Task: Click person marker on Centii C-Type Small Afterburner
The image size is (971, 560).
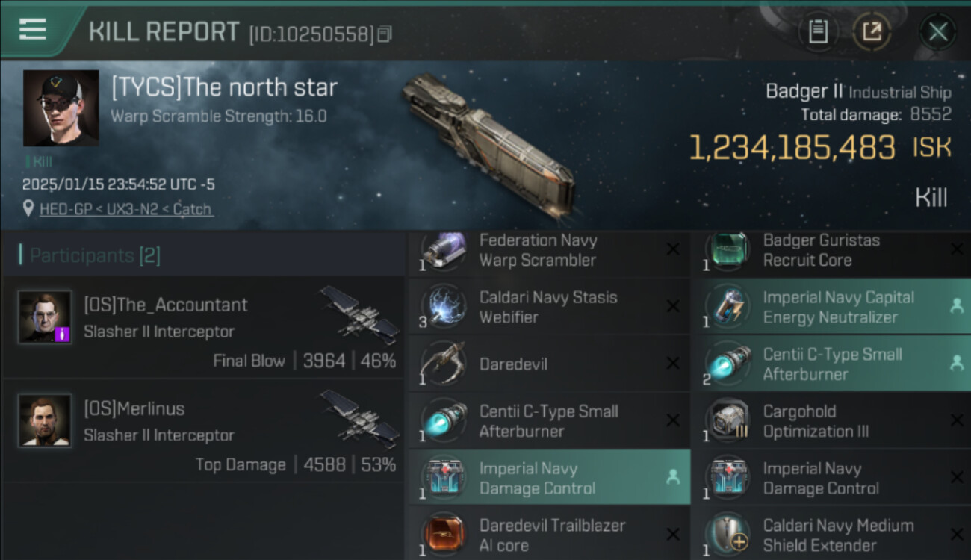Action: coord(956,363)
